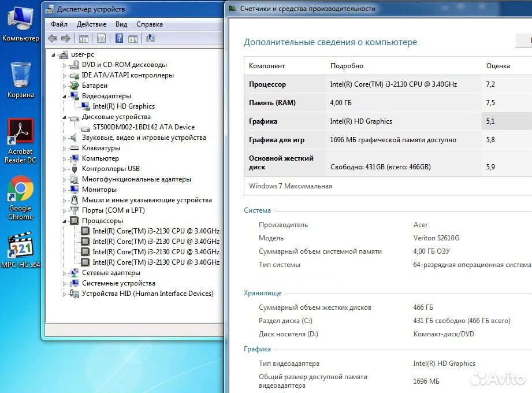Expand the IDE ATA/ATAPI контроллеры node
Viewport: 532px width, 393px height.
(64, 75)
